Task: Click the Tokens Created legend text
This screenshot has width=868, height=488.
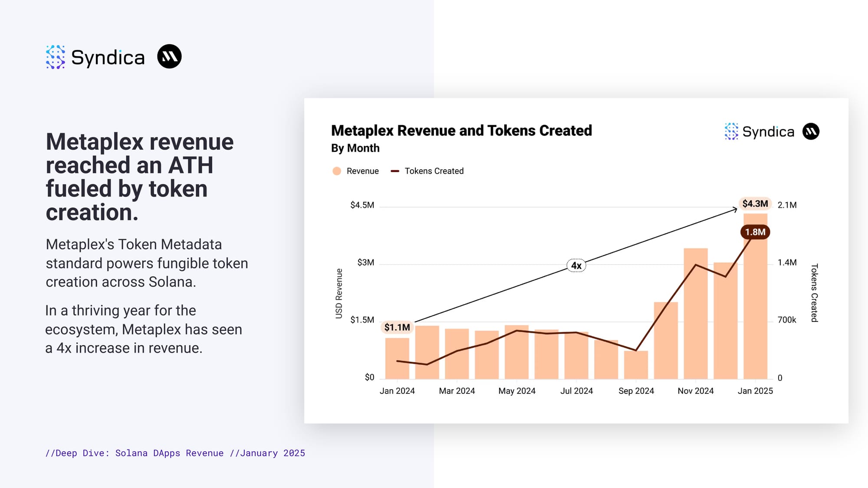Action: click(434, 171)
